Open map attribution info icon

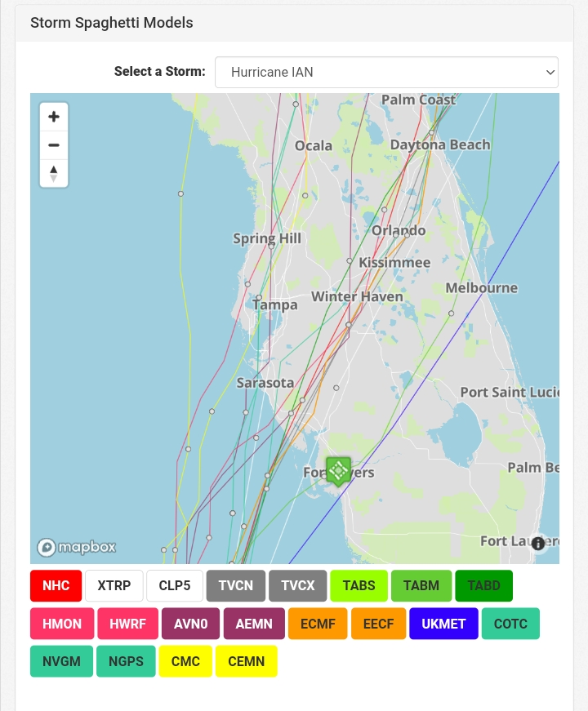coord(538,543)
